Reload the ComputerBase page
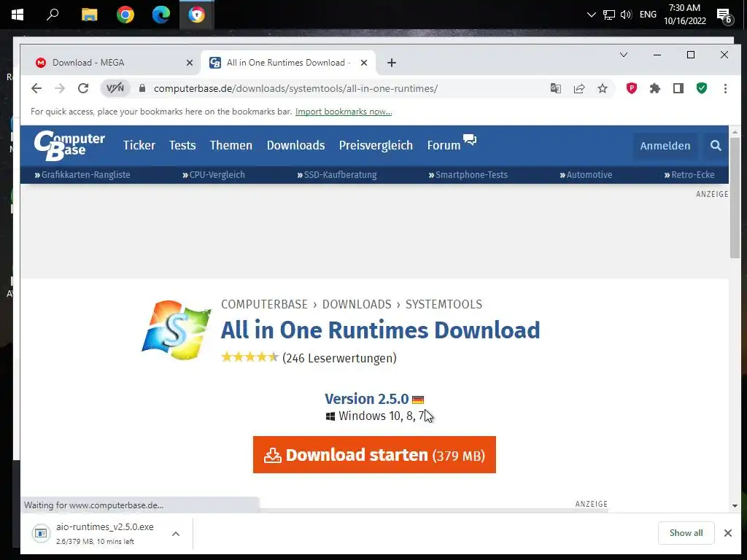747x560 pixels. click(x=83, y=88)
